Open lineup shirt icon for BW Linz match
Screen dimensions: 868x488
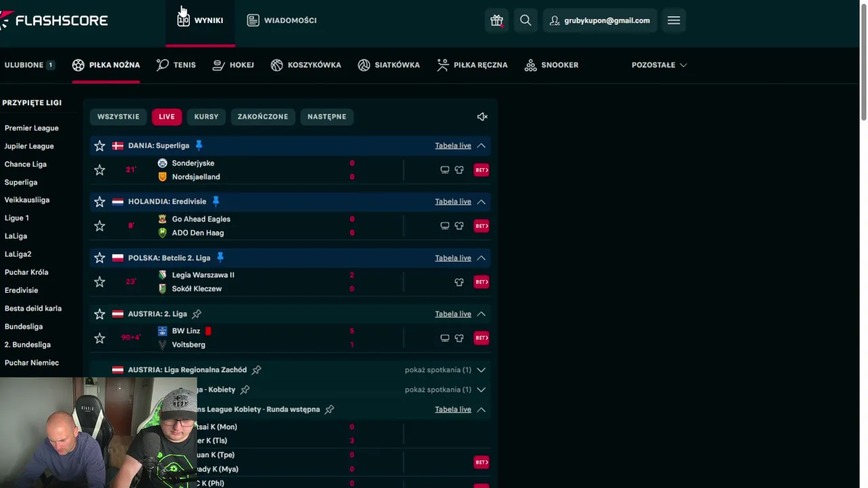click(459, 338)
